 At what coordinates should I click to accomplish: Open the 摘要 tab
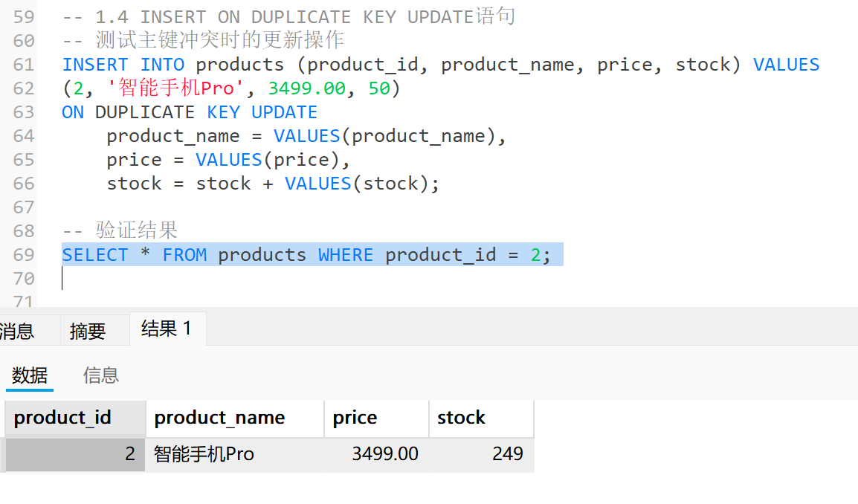(88, 331)
